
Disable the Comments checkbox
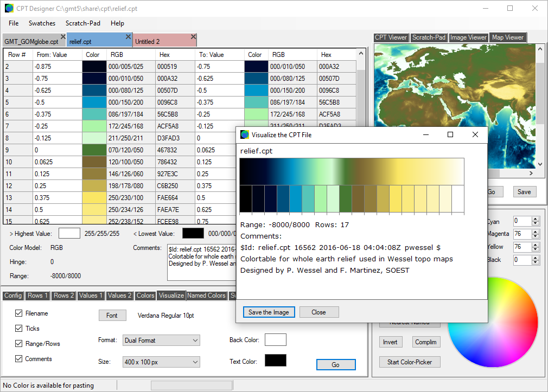[19, 359]
